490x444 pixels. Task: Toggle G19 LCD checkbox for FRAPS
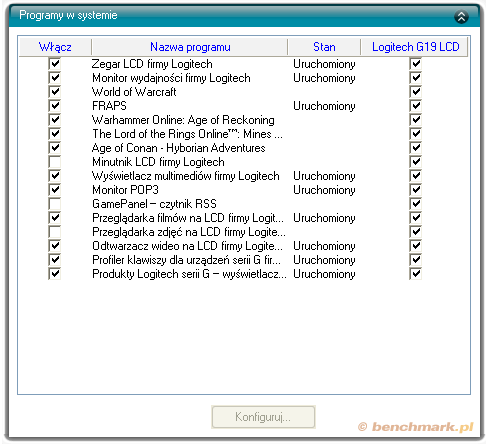coord(416,106)
